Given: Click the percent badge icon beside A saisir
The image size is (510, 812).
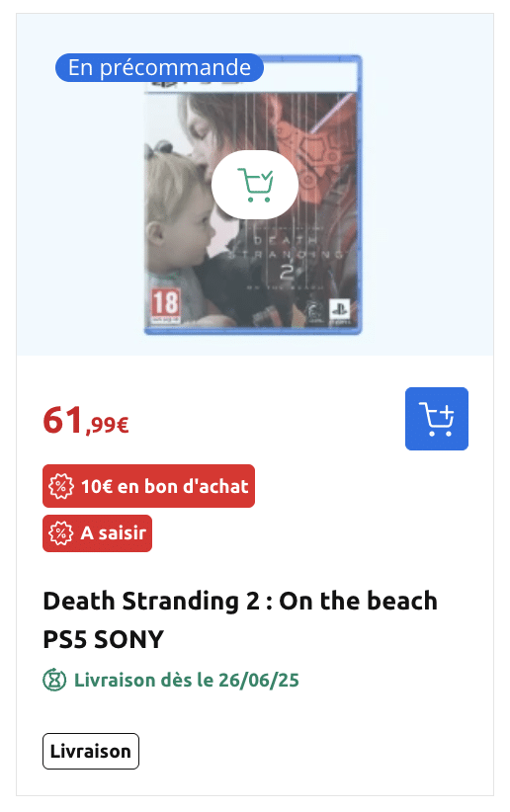Looking at the screenshot, I should 60,532.
